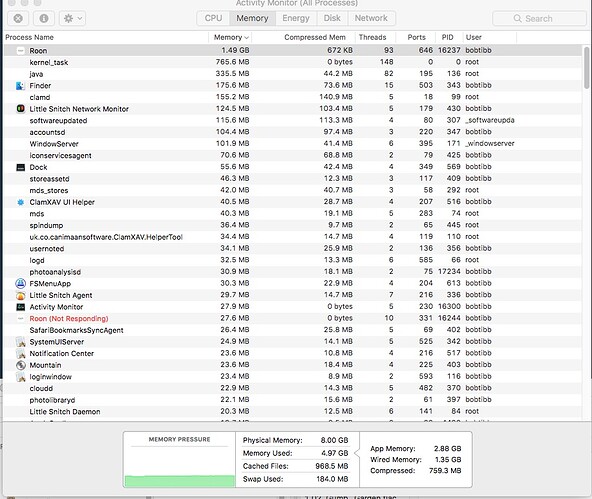This screenshot has height=499, width=592.
Task: Switch to the Energy tab
Action: click(x=296, y=18)
